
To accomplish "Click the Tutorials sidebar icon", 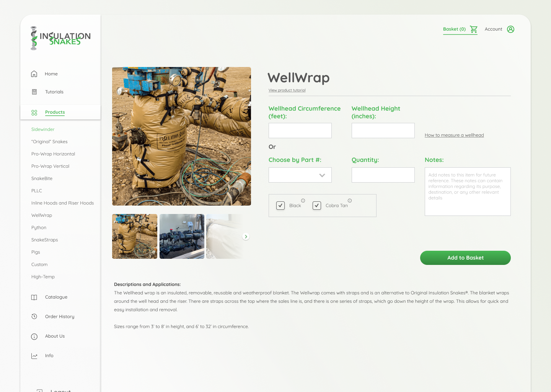I will (x=34, y=92).
